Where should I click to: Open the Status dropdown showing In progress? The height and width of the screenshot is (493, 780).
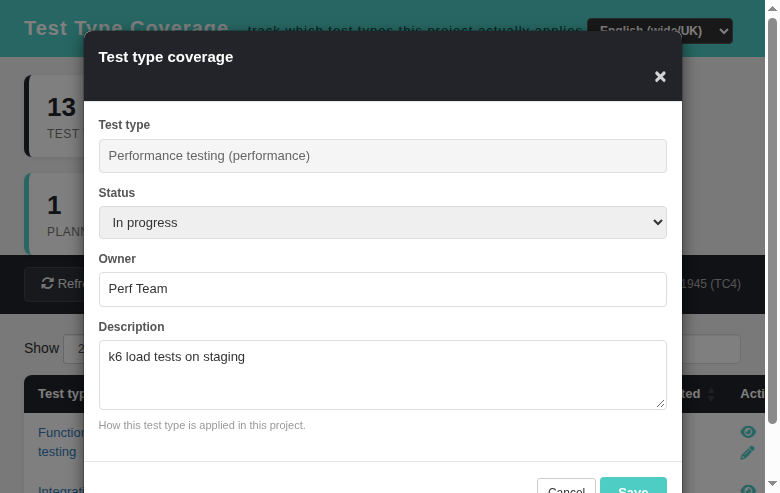tap(383, 222)
